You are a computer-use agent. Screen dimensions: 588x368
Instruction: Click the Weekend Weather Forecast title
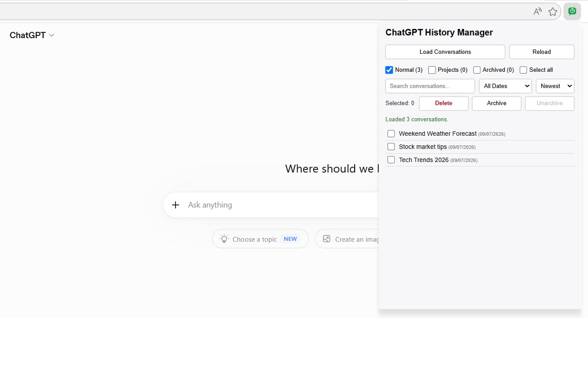pyautogui.click(x=438, y=133)
